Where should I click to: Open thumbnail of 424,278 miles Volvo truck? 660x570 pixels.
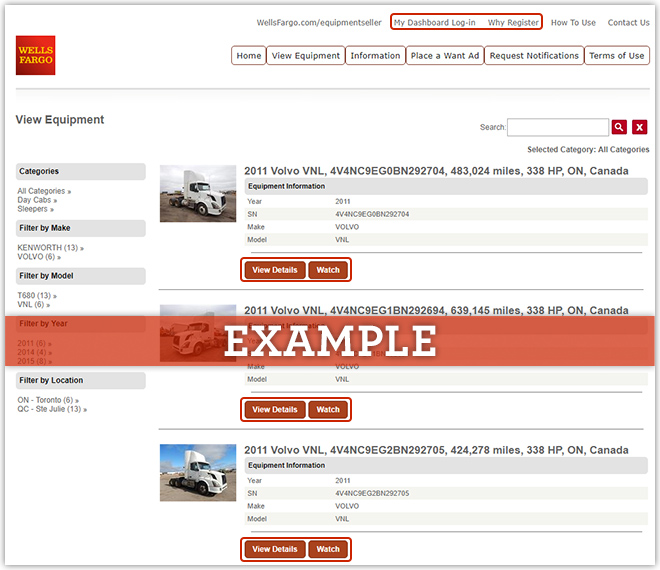[198, 473]
